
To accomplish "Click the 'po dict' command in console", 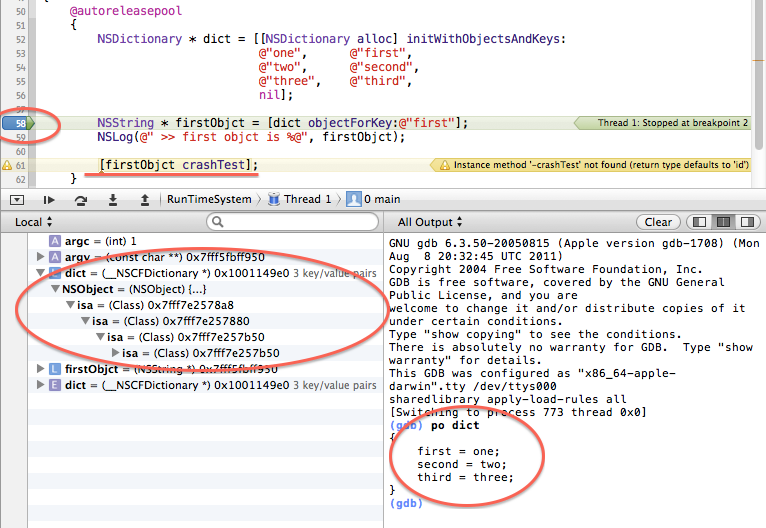I will pos(455,425).
